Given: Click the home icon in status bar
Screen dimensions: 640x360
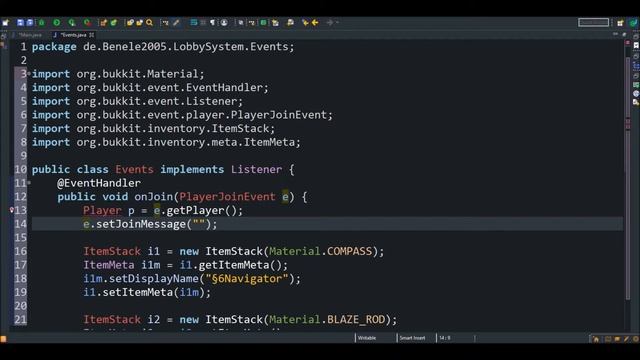Looking at the screenshot, I should click(596, 339).
